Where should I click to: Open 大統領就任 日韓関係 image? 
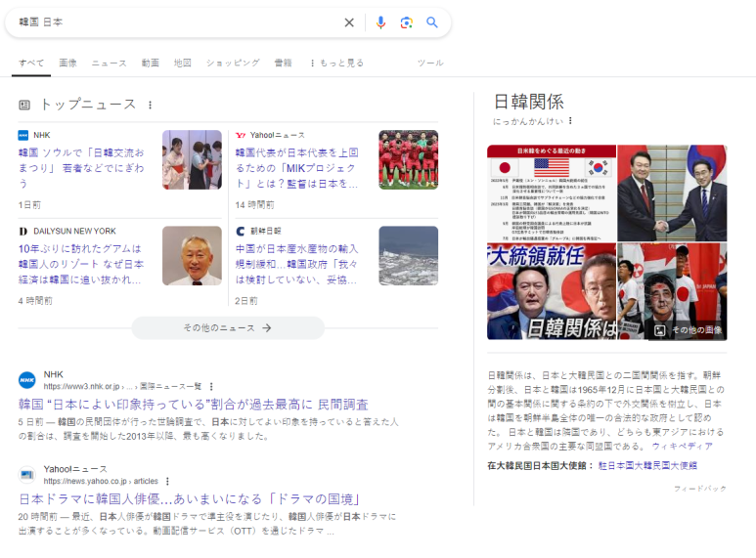point(552,291)
